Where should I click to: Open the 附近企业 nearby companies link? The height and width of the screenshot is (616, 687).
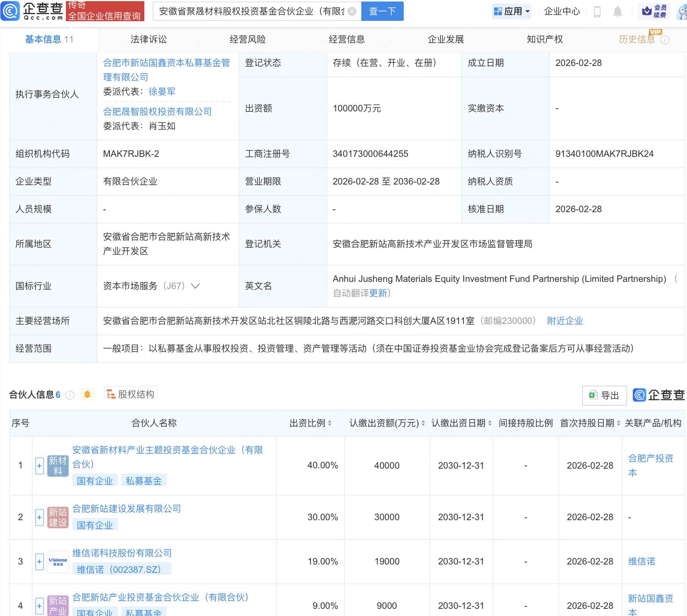click(x=565, y=321)
